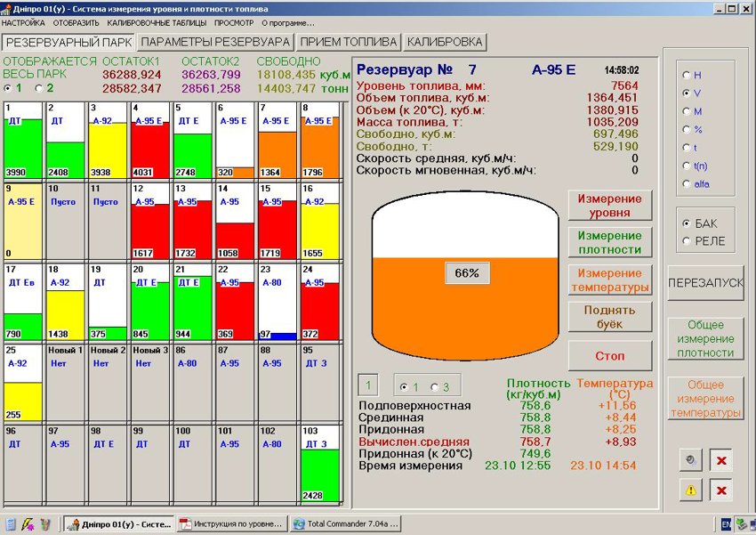This screenshot has width=756, height=535.
Task: Open the Инструкция PDF taskbar item
Action: coord(232,524)
